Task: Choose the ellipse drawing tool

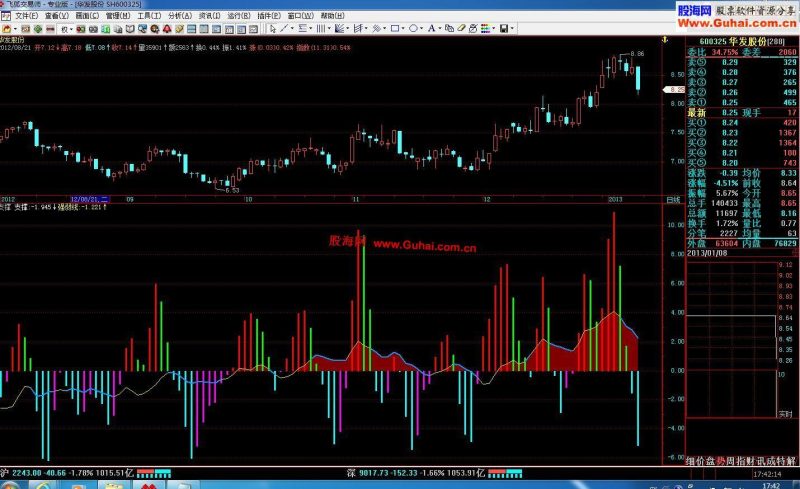Action: 413,29
